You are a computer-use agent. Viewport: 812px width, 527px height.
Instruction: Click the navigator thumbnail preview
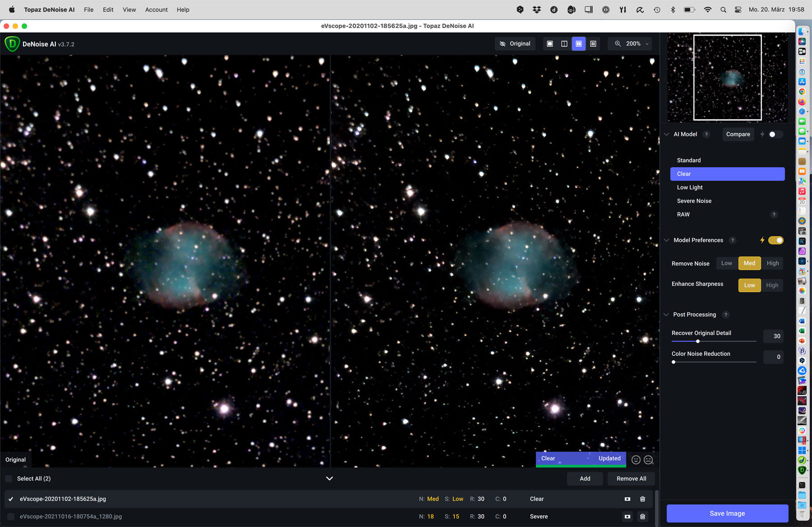click(727, 78)
